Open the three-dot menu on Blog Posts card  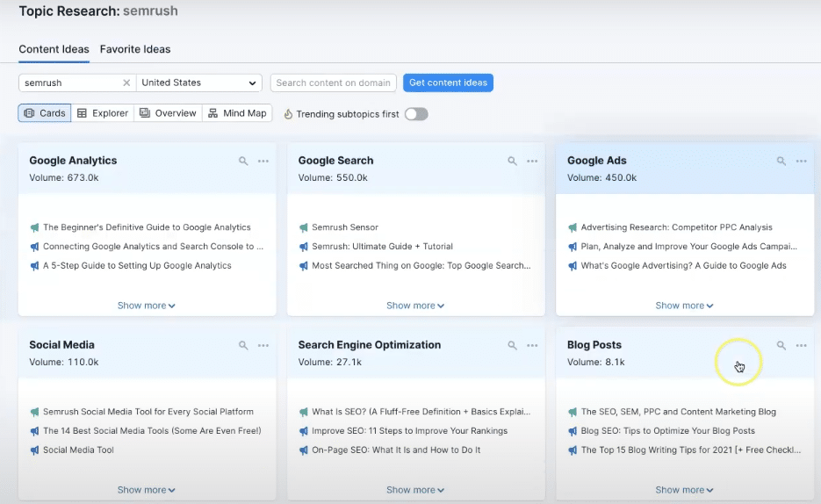pos(802,345)
